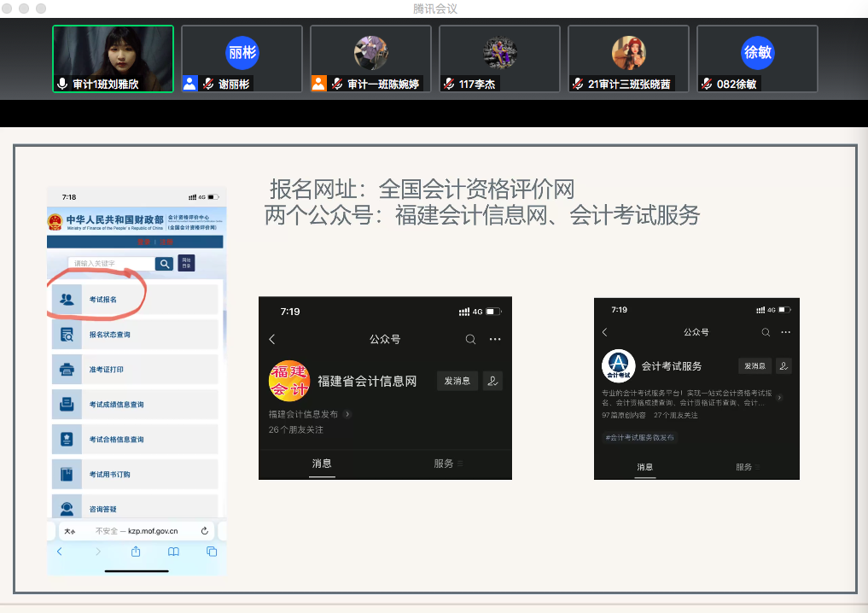Click the search magnifier on the finance ministry page
The height and width of the screenshot is (613, 868).
[x=164, y=264]
